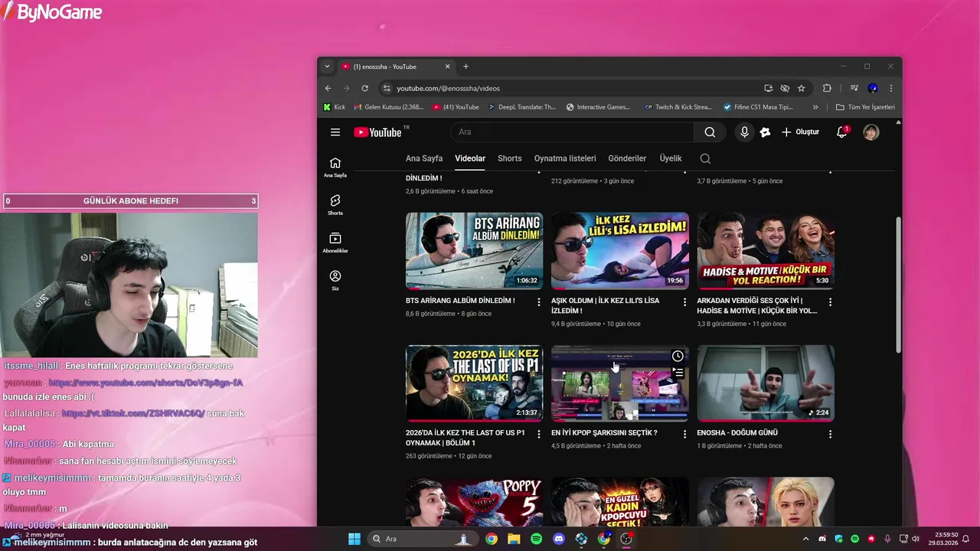Go to Ana Sayfa in YouTube sidebar

pyautogui.click(x=335, y=168)
